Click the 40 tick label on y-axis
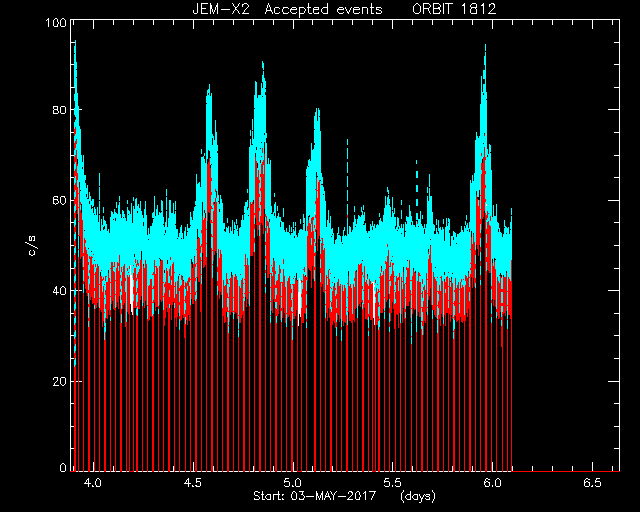This screenshot has width=640, height=512. (59, 291)
